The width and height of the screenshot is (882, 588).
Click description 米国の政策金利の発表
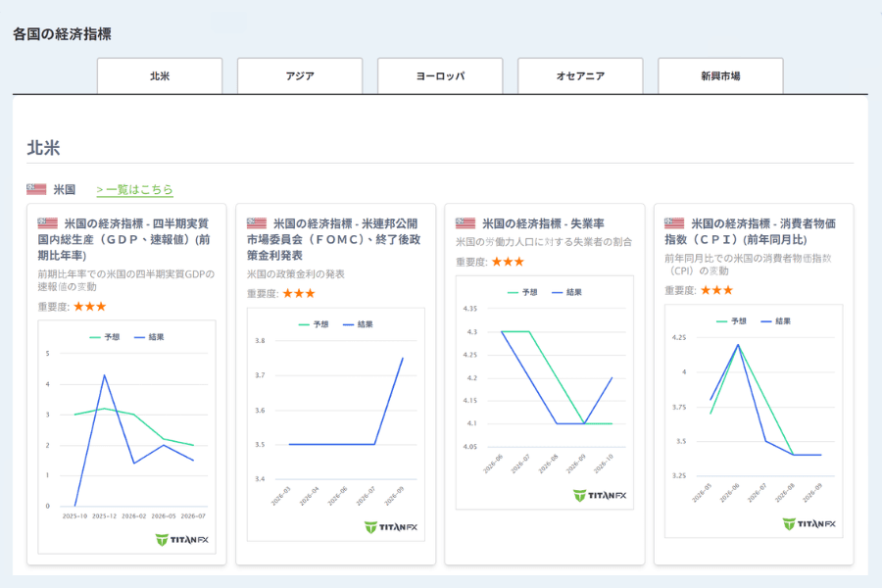[295, 274]
